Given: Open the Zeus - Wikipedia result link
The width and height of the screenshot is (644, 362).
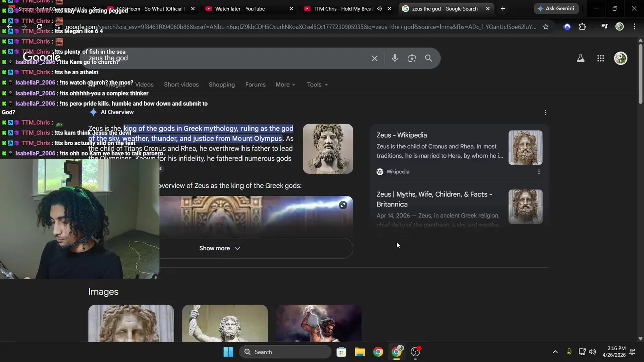Looking at the screenshot, I should coord(401,135).
